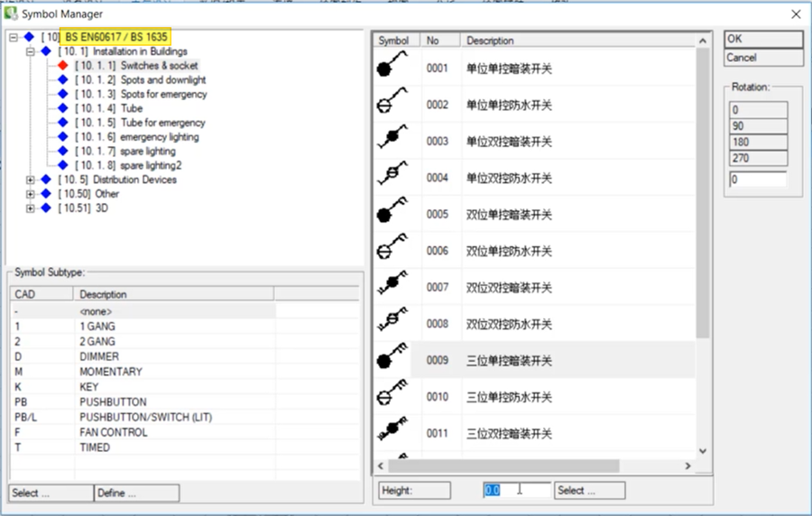This screenshot has height=516, width=812.
Task: Collapse the Installation in Buildings node
Action: tap(30, 51)
